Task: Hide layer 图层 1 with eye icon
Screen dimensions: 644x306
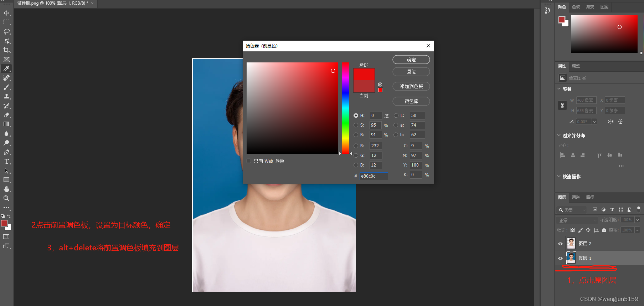Action: [560, 258]
